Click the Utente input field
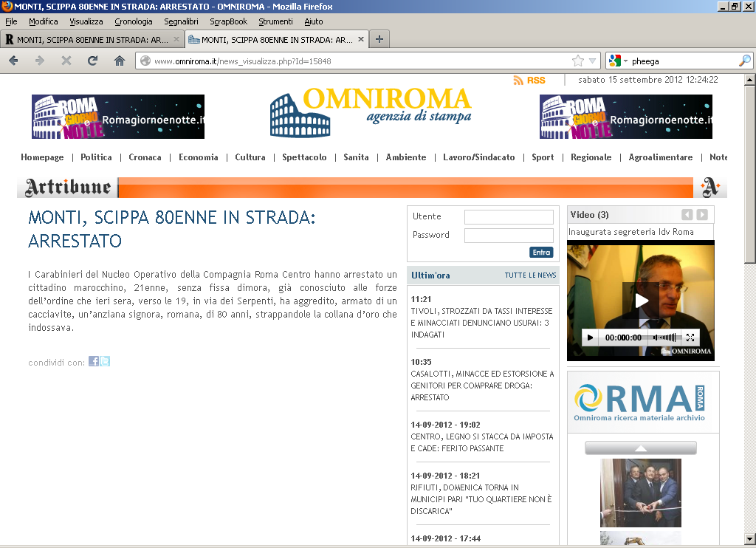Viewport: 756px width, 548px height. 509,217
